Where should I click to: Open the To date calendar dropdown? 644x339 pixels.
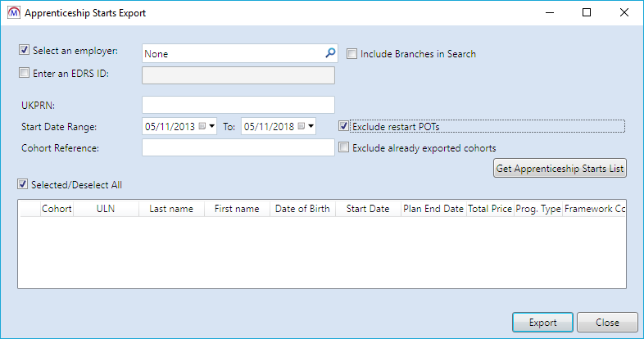tap(311, 126)
